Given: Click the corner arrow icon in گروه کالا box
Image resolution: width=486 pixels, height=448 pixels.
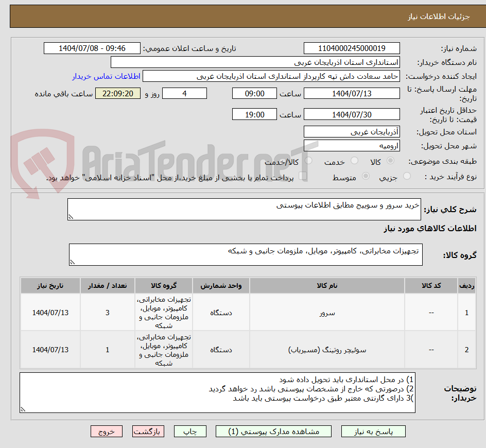Looking at the screenshot, I should click(73, 262).
